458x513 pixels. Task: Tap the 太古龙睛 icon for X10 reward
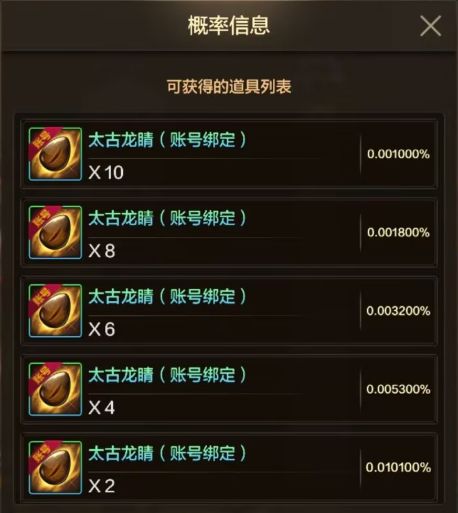coord(55,154)
